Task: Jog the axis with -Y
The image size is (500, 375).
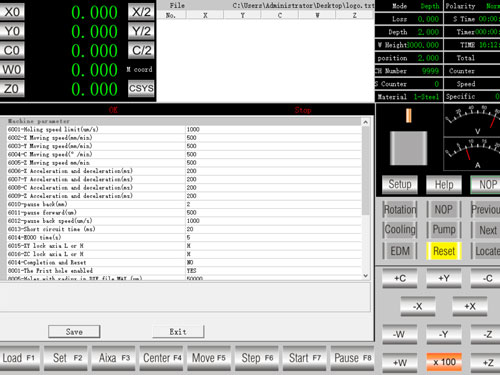Action: (x=444, y=334)
